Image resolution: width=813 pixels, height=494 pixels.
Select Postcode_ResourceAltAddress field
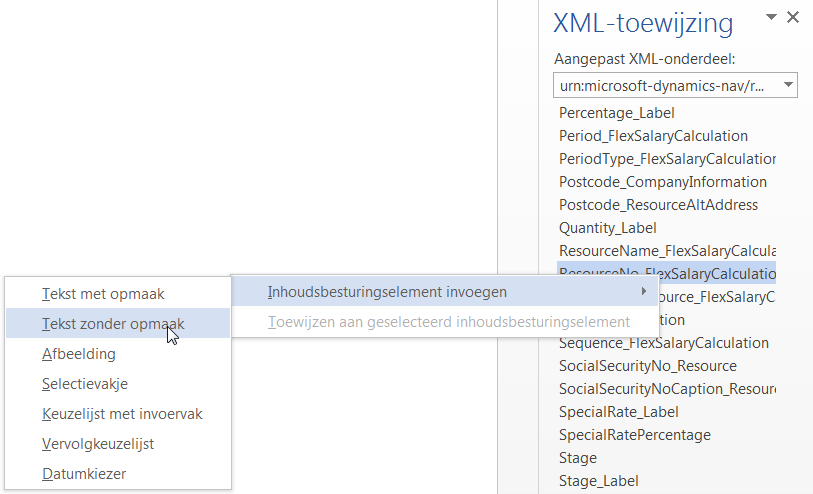coord(658,205)
